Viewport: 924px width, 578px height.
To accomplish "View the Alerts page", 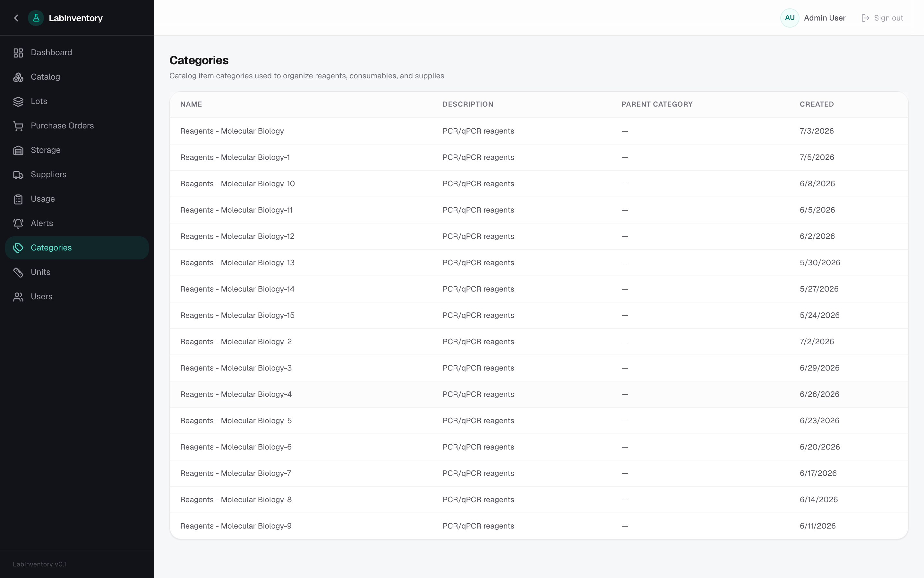I will (x=77, y=223).
